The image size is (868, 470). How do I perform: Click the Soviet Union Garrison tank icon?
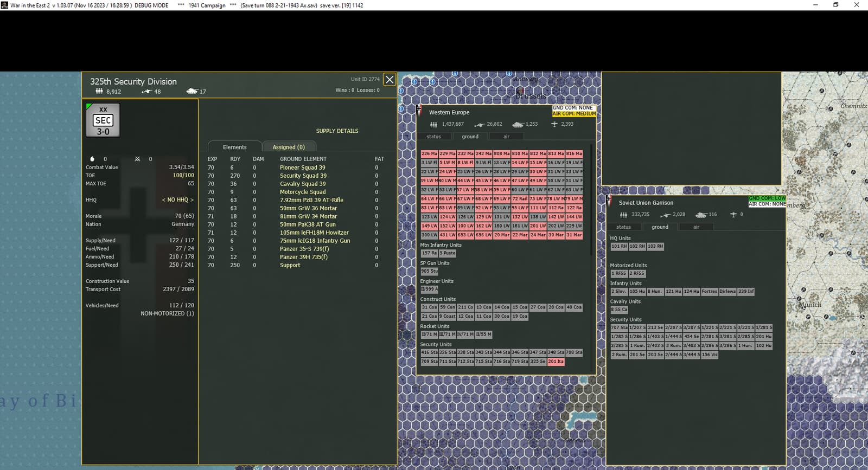tap(701, 215)
